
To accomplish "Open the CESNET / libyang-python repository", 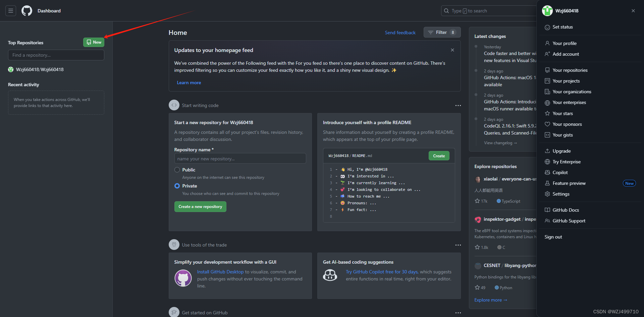I will tap(510, 265).
